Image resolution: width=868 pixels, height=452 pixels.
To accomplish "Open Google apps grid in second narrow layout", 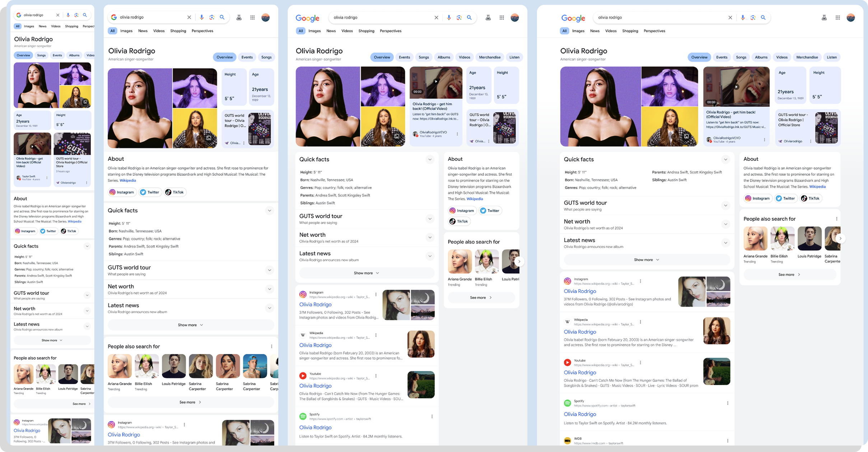I will point(252,17).
